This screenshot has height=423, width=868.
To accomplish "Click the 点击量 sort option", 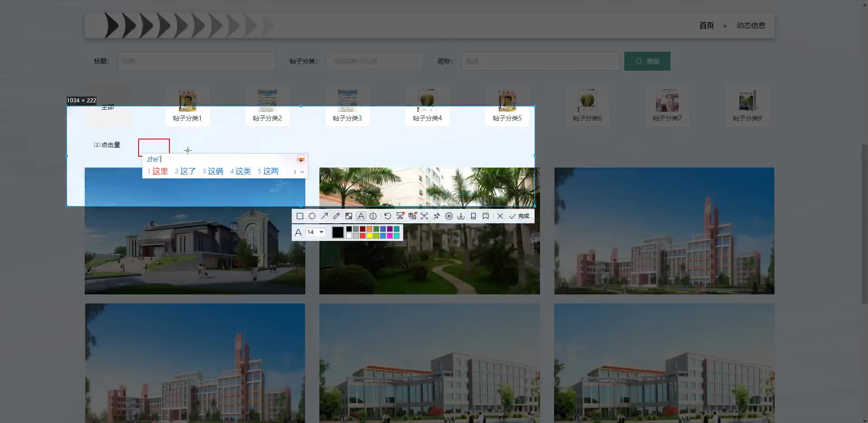I will click(107, 145).
